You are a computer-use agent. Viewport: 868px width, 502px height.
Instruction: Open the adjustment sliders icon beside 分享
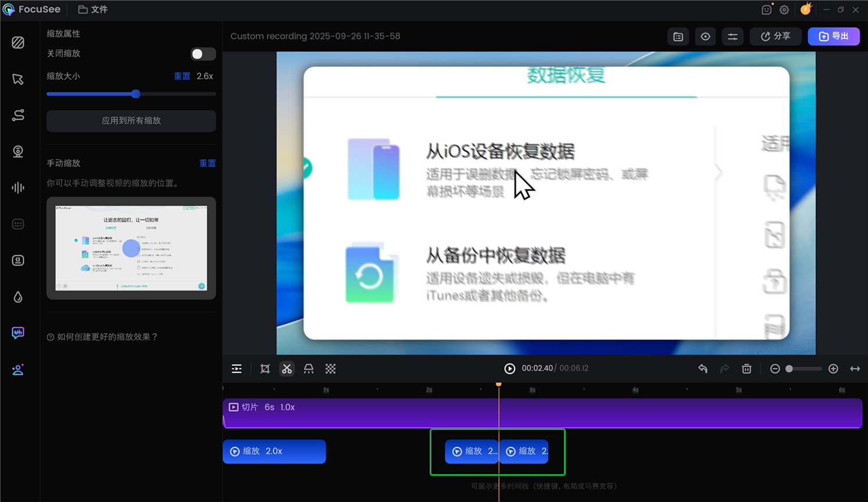pyautogui.click(x=733, y=37)
